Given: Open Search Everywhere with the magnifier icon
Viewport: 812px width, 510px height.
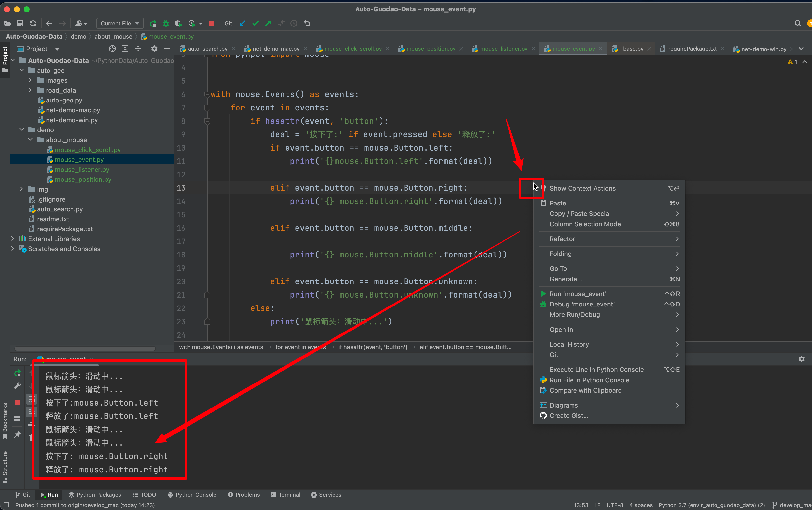Looking at the screenshot, I should point(798,23).
